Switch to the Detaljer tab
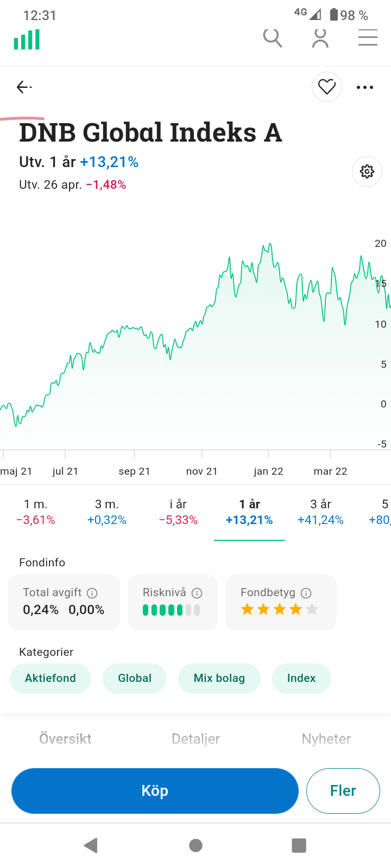This screenshot has height=868, width=391. (195, 739)
